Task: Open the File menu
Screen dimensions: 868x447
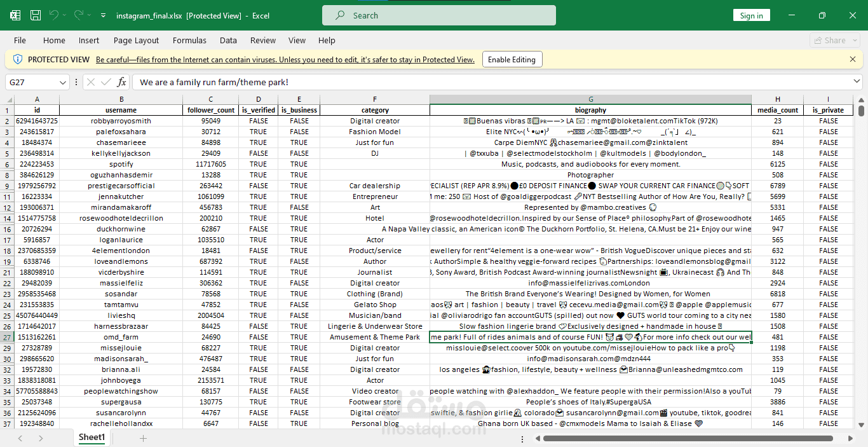Action: tap(20, 40)
